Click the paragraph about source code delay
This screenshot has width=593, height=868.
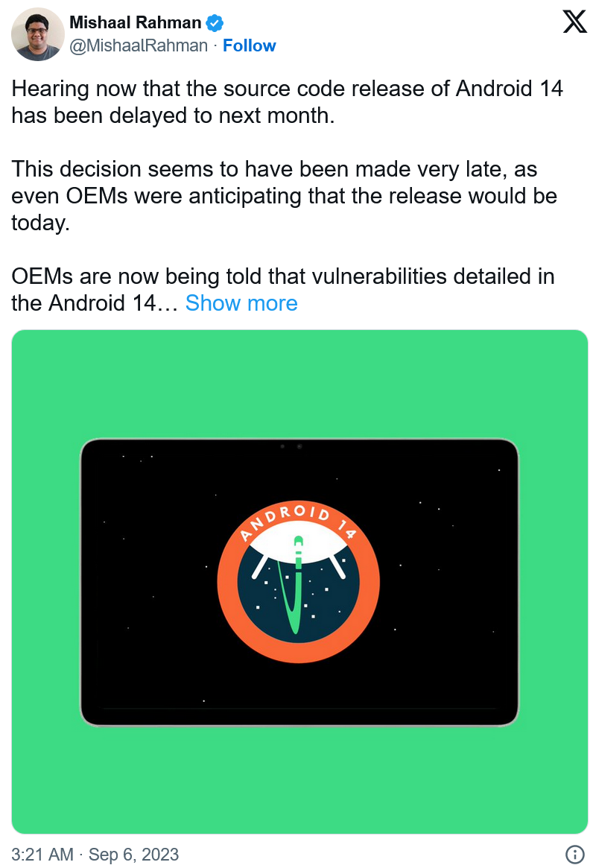tap(287, 103)
